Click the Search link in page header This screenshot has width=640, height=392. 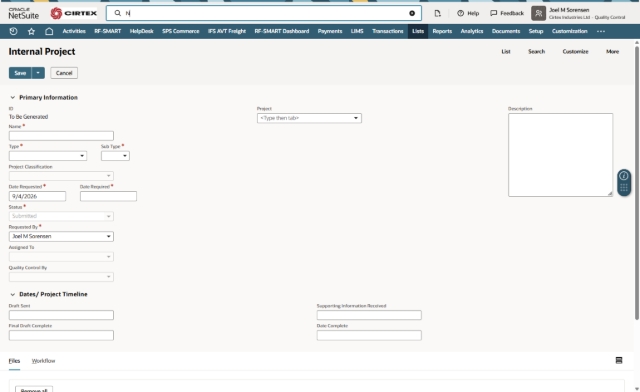point(536,51)
